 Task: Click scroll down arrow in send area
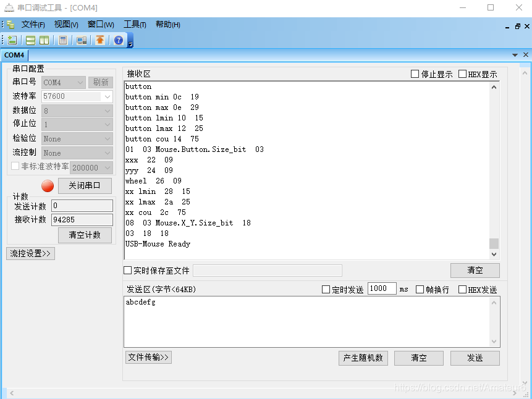point(494,342)
